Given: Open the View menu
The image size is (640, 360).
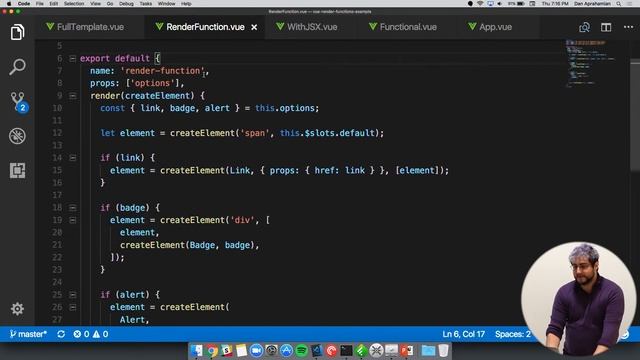Looking at the screenshot, I should click(95, 4).
